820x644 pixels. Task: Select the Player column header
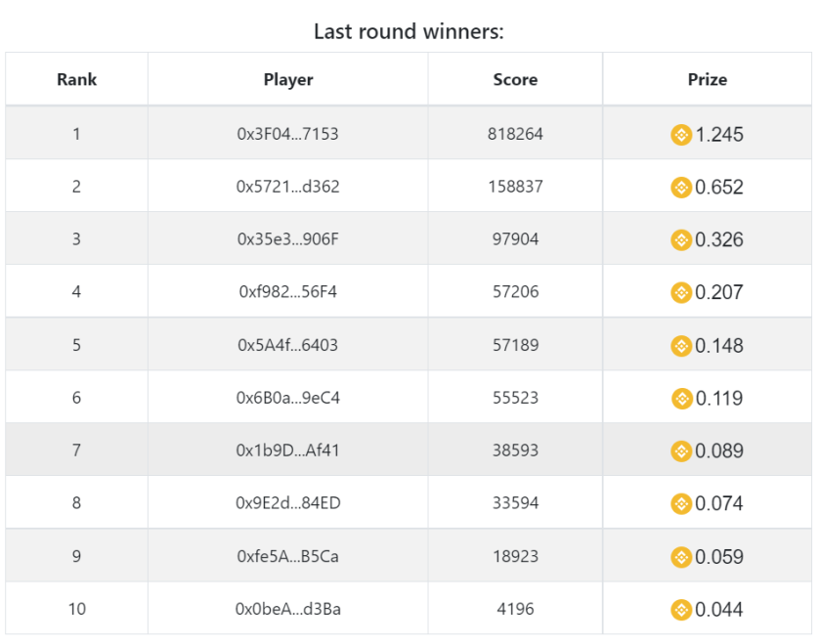tap(288, 79)
